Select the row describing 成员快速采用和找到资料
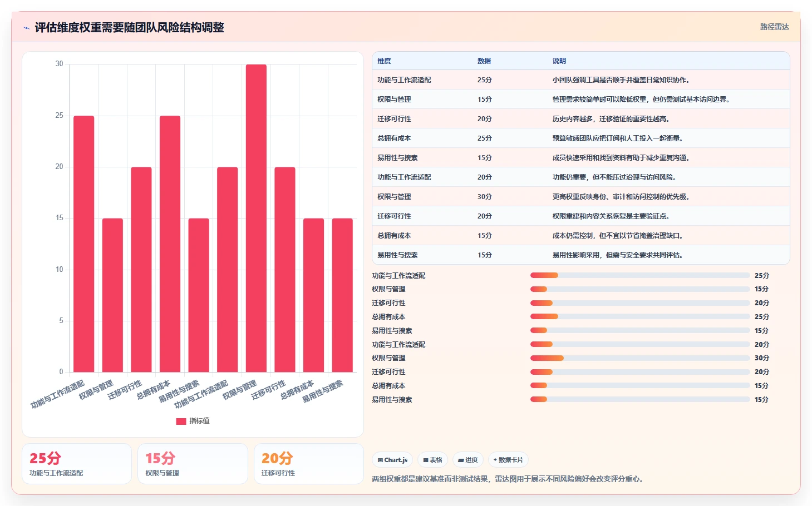The image size is (812, 506). pyautogui.click(x=581, y=158)
